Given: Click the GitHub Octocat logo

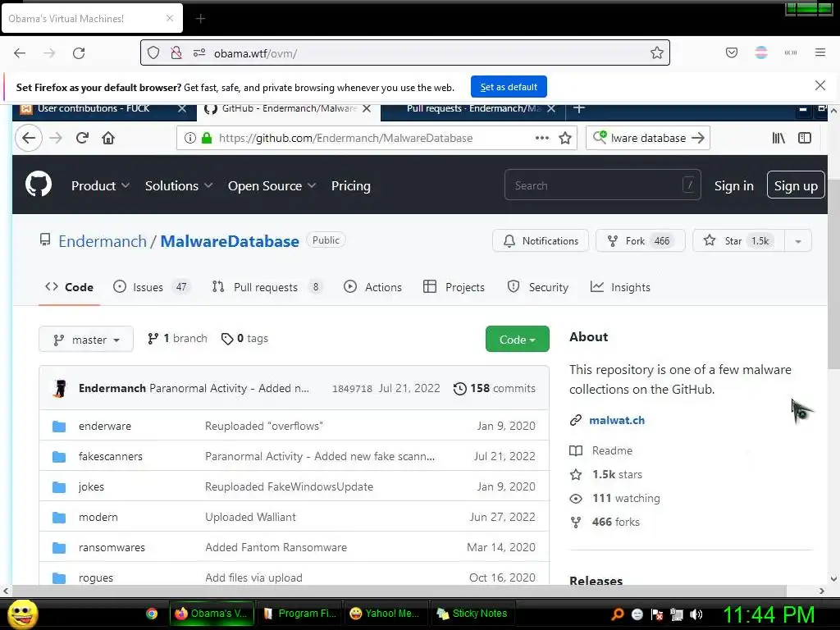Looking at the screenshot, I should pos(39,185).
